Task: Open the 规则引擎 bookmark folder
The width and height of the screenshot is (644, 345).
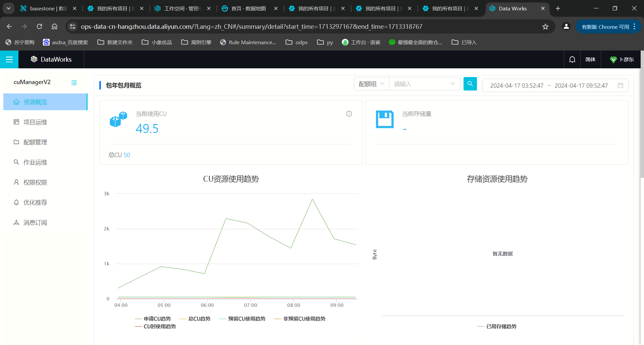Action: [196, 42]
